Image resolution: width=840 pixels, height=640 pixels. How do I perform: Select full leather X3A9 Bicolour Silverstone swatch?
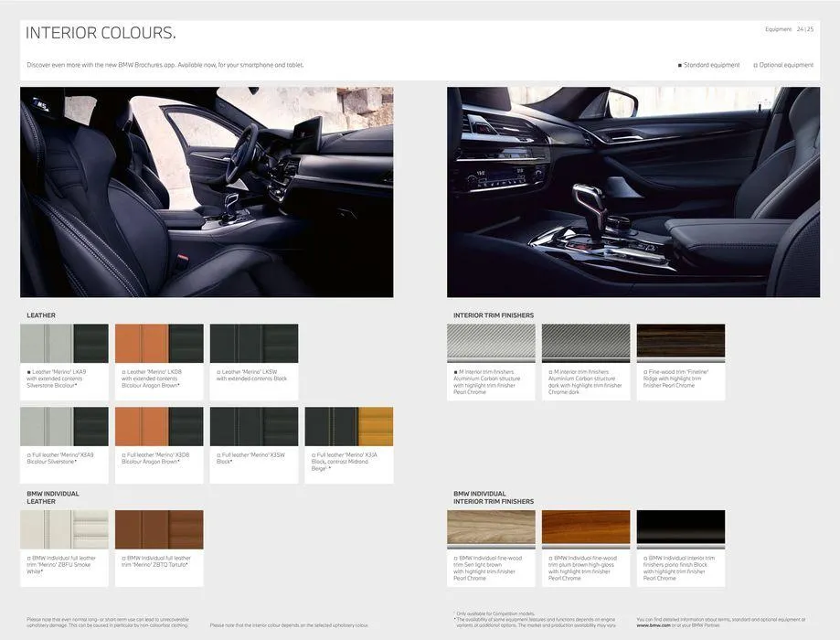(x=64, y=427)
